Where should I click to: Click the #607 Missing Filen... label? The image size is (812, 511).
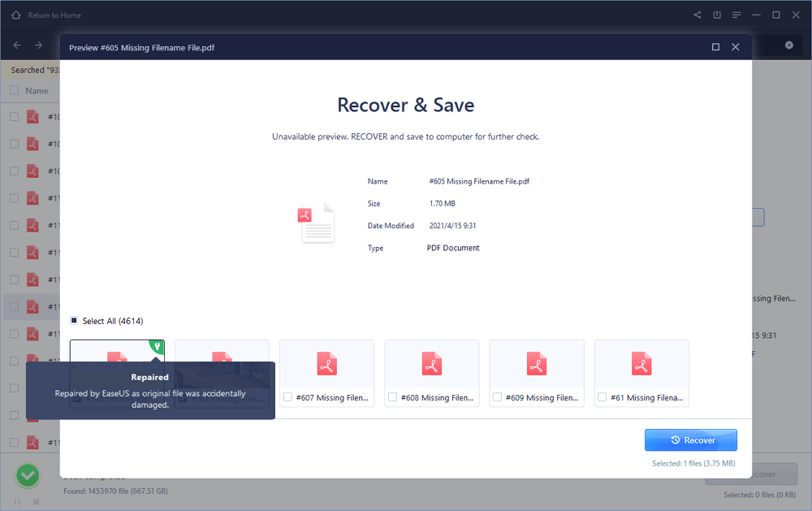(x=332, y=397)
